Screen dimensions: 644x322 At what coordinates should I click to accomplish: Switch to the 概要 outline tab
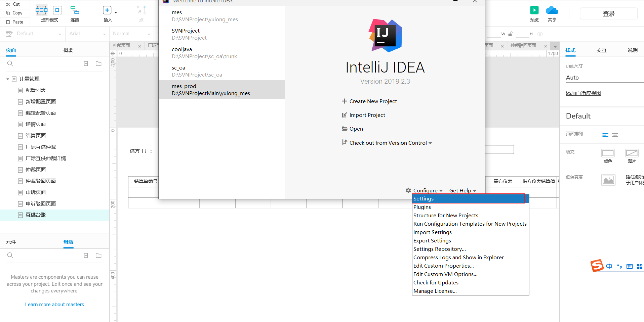(68, 50)
